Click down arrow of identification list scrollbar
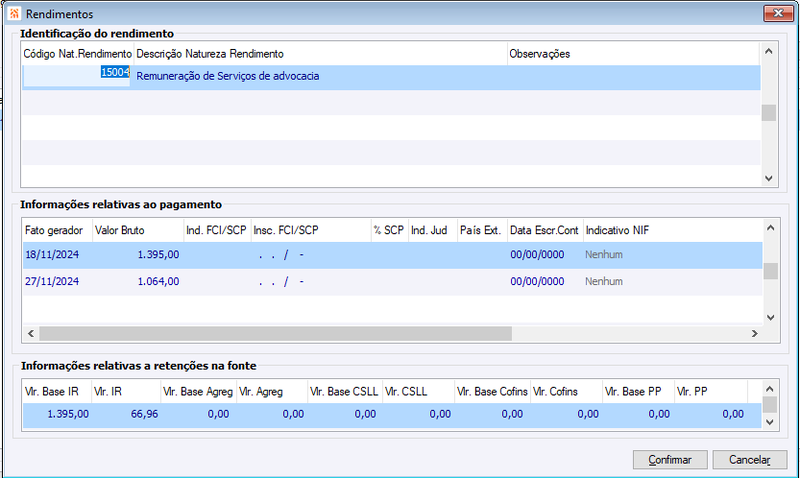800x478 pixels. (769, 179)
